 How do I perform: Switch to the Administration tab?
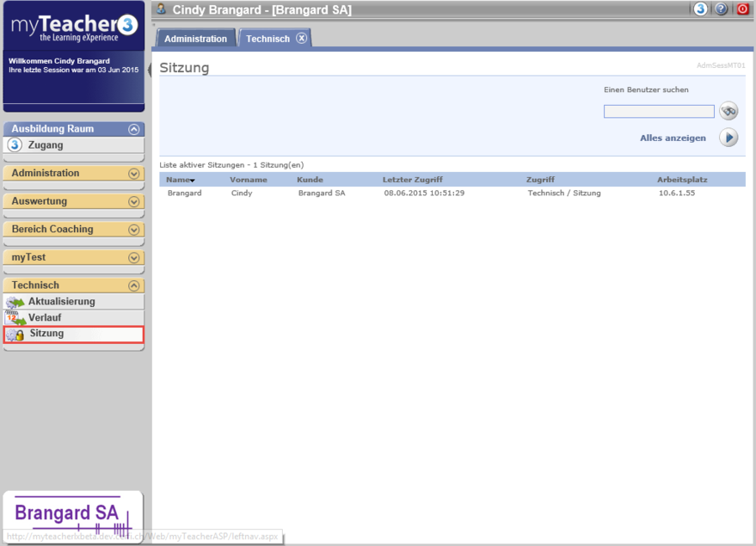pyautogui.click(x=195, y=39)
